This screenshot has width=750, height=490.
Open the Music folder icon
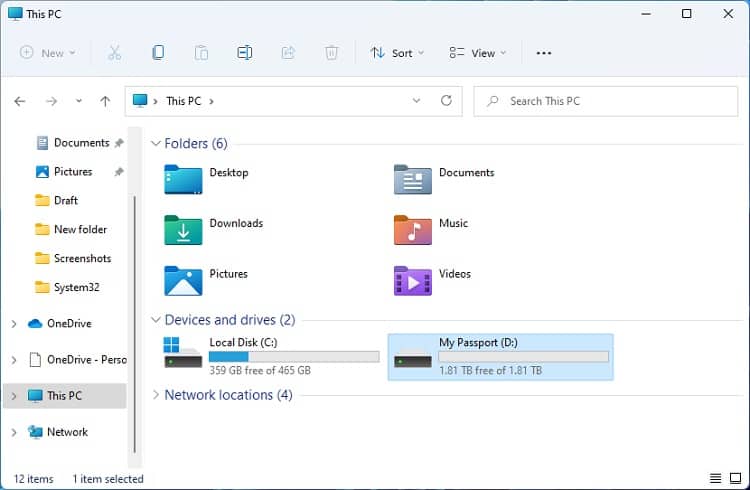point(412,230)
